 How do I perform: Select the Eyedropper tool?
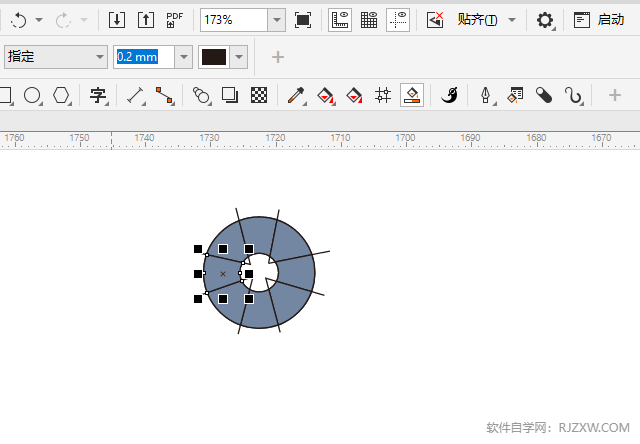296,95
